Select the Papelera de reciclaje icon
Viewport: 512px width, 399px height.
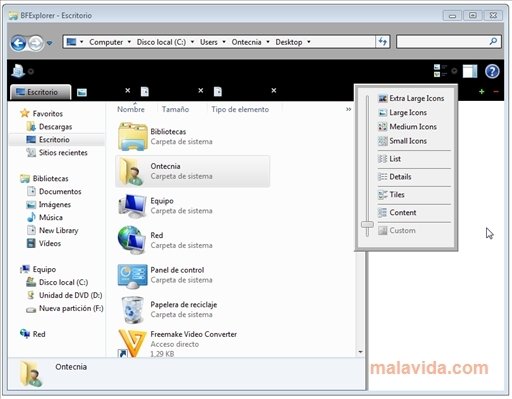(x=132, y=310)
